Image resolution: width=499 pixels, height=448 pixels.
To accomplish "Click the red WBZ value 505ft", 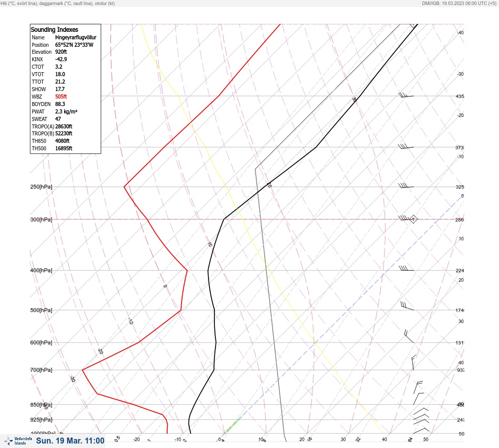I will pos(61,97).
